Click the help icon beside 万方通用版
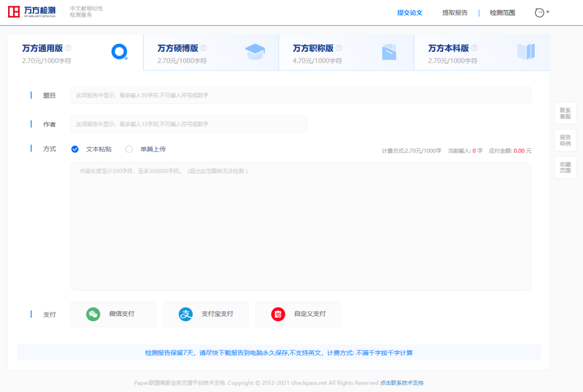The height and width of the screenshot is (392, 583). click(x=69, y=48)
